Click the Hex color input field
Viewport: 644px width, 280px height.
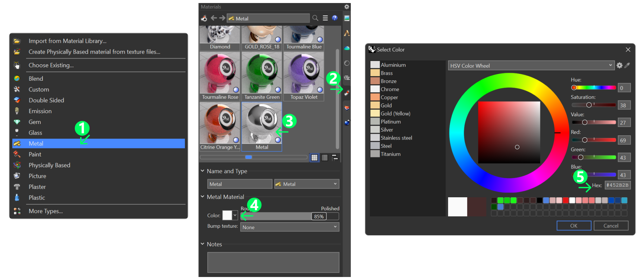[x=618, y=185]
